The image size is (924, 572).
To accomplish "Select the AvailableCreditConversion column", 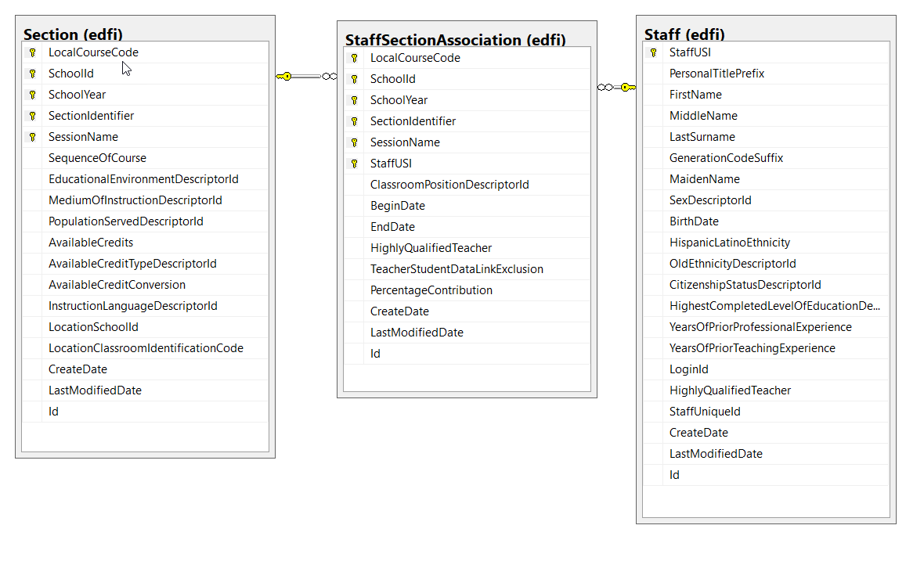I will click(146, 285).
